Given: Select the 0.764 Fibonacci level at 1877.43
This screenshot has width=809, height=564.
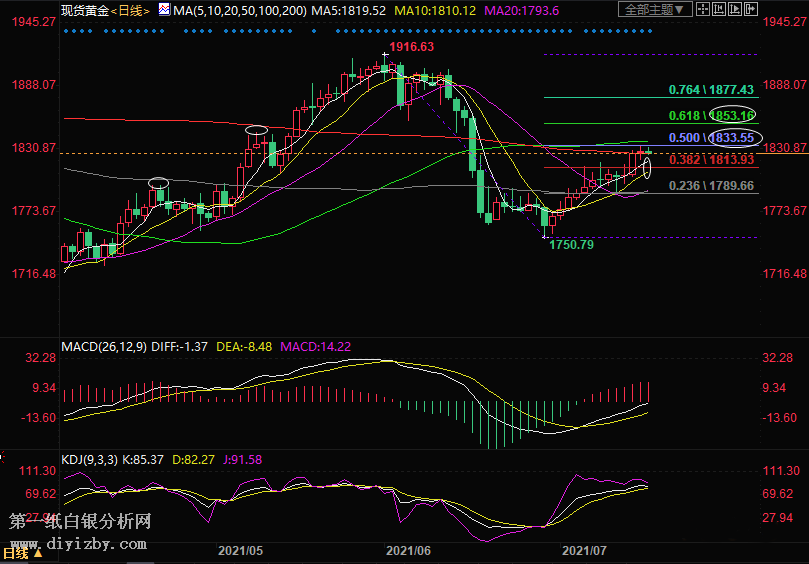Looking at the screenshot, I should pyautogui.click(x=711, y=90).
